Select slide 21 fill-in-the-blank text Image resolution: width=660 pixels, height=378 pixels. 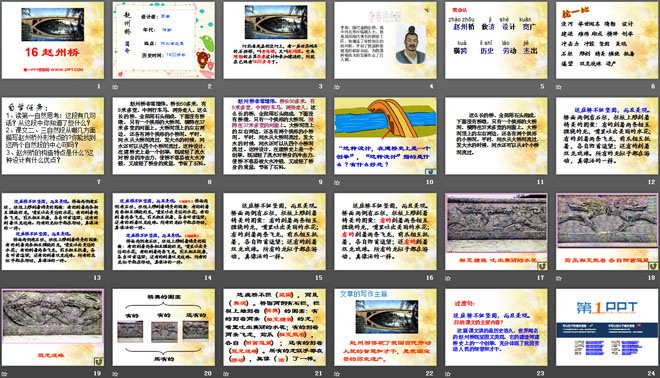coord(274,327)
